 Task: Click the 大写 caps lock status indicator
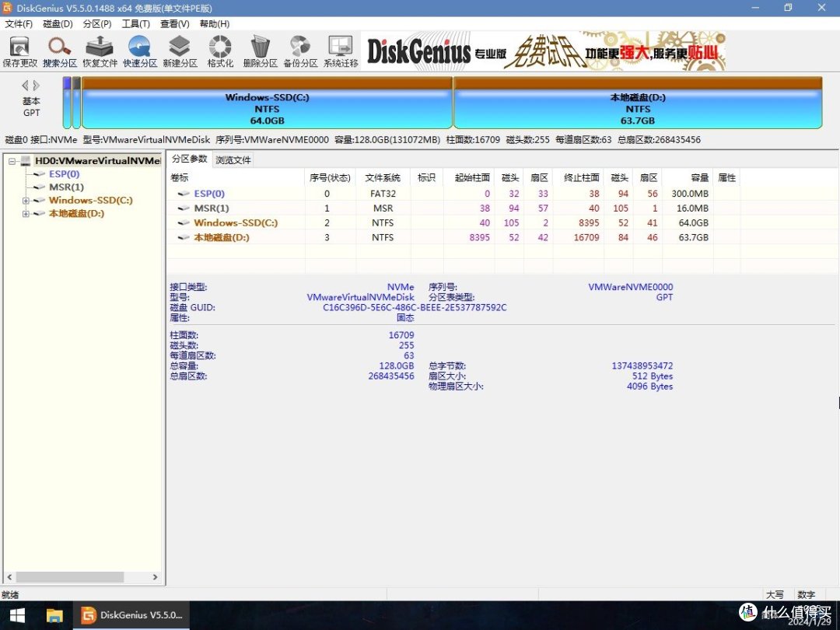775,595
